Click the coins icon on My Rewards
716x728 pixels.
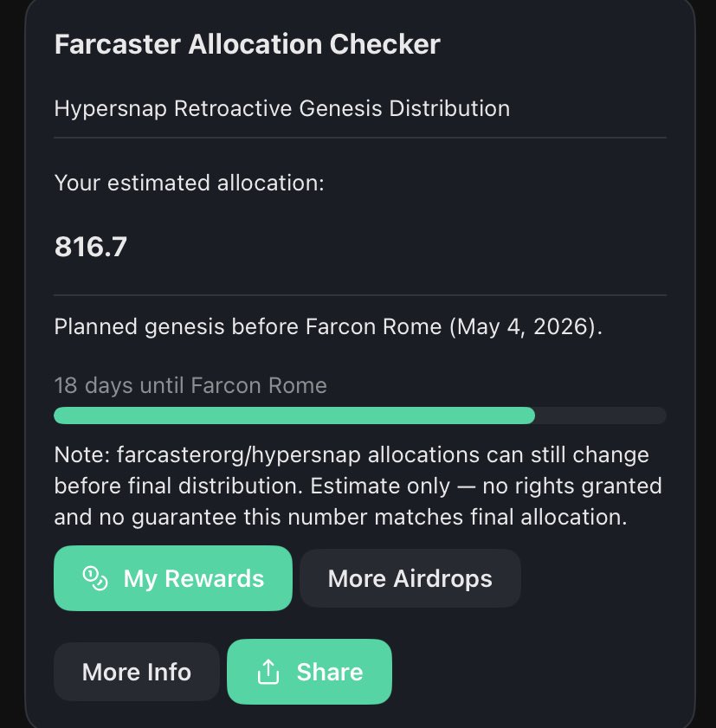[x=94, y=578]
